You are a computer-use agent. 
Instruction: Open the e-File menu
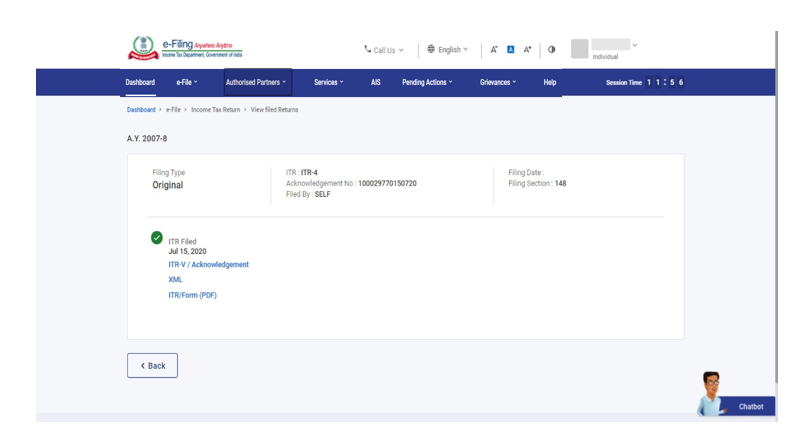coord(187,82)
